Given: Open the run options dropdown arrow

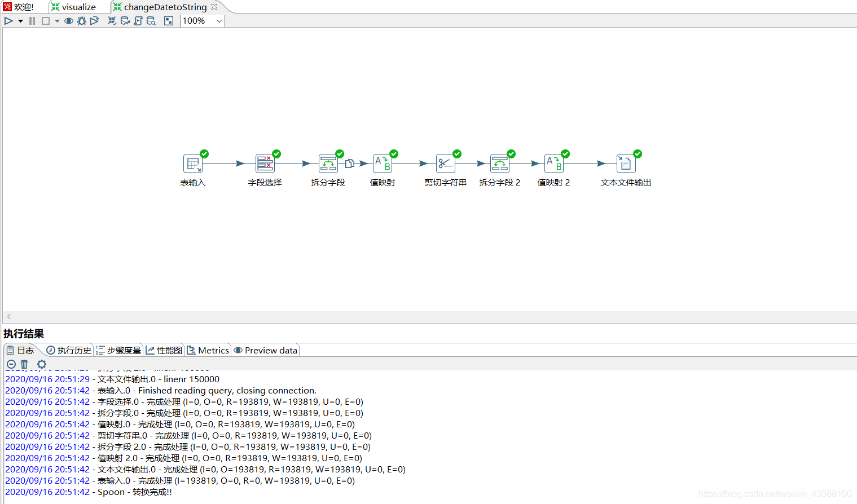Looking at the screenshot, I should [x=20, y=21].
